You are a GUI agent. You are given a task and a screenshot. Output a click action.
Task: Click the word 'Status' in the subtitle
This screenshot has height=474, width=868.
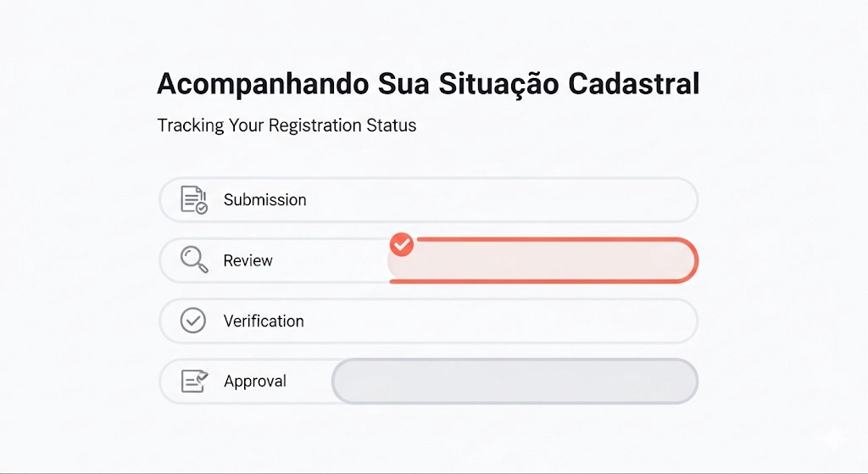pos(392,125)
